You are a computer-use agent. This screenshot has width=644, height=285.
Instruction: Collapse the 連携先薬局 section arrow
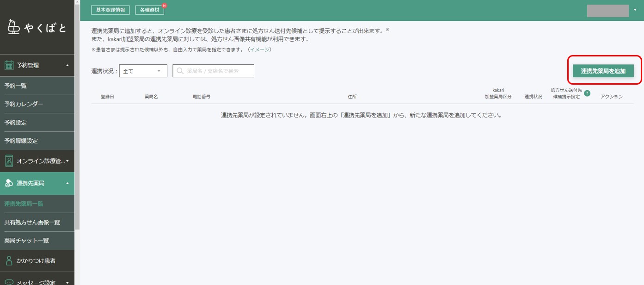pos(67,183)
